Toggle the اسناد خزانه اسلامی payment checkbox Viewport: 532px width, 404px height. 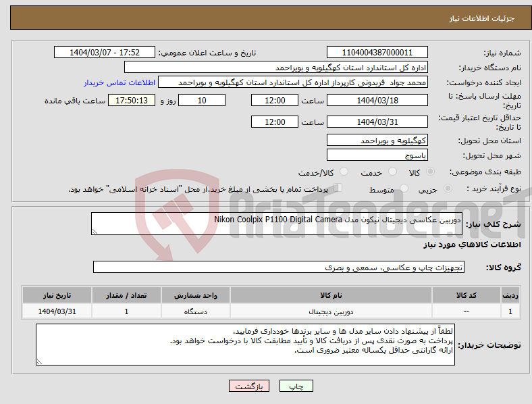pos(338,188)
